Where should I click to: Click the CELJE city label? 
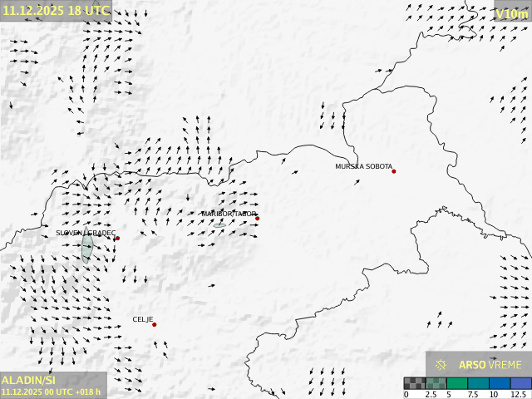pyautogui.click(x=142, y=319)
